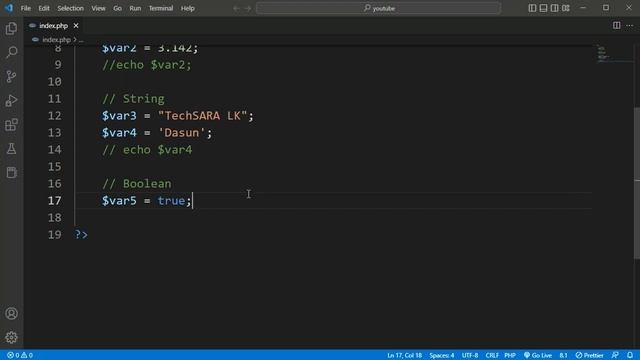The image size is (640, 360).
Task: Toggle the secondary side bar layout icon
Action: (554, 8)
